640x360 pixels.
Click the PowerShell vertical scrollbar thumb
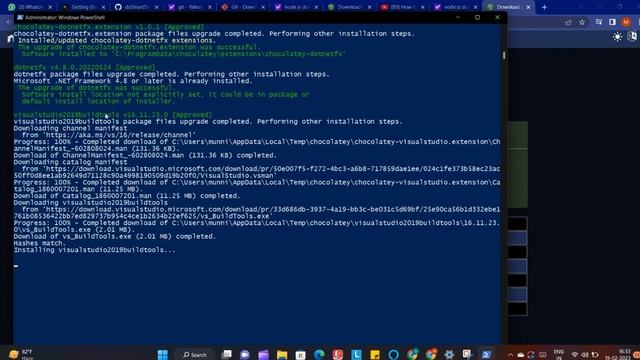pos(504,55)
